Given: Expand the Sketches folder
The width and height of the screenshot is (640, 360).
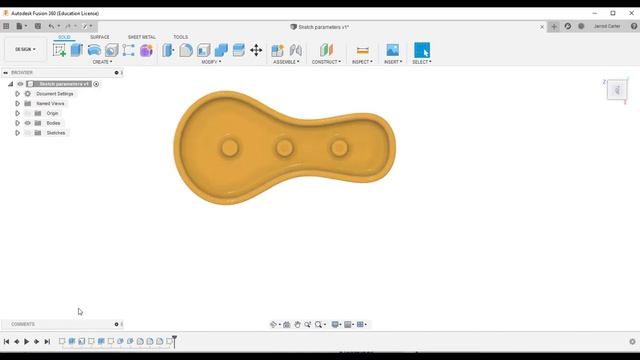Looking at the screenshot, I should pos(17,133).
